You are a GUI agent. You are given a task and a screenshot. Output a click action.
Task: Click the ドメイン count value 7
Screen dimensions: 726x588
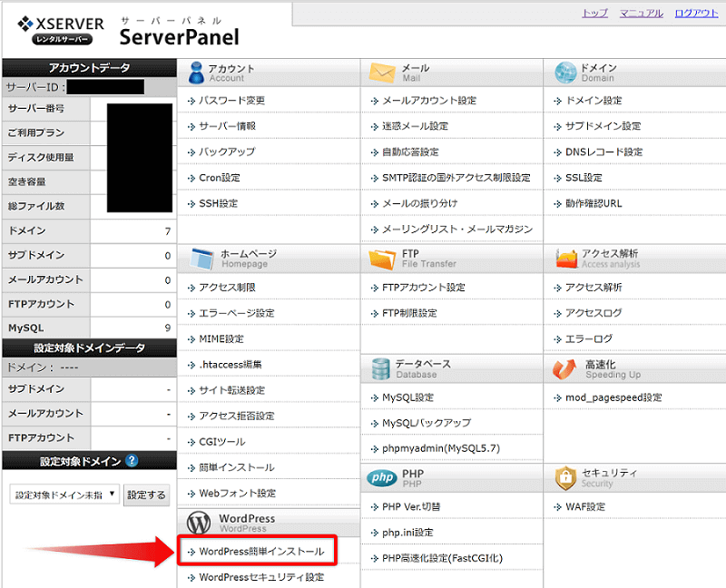click(168, 231)
